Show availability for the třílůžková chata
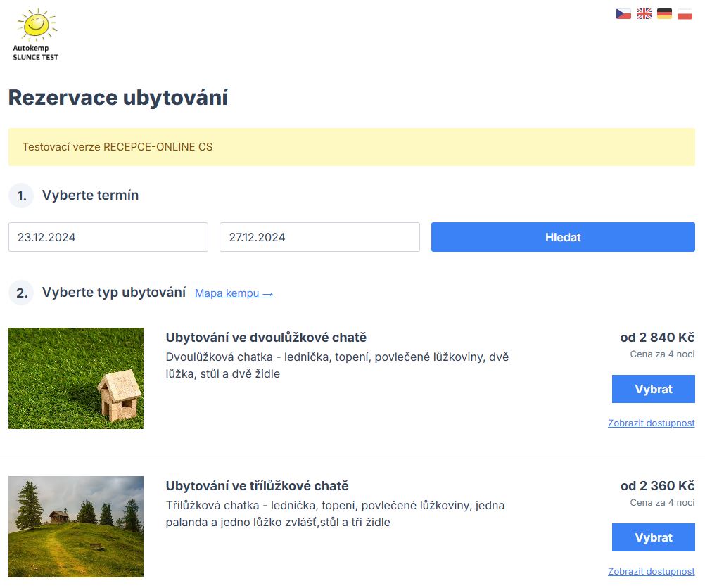The width and height of the screenshot is (705, 588). point(651,571)
